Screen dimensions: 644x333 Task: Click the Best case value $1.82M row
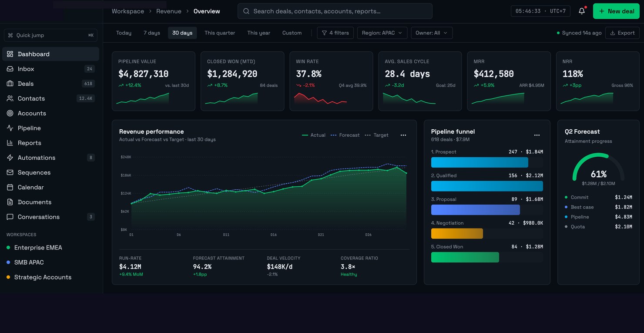pyautogui.click(x=598, y=207)
